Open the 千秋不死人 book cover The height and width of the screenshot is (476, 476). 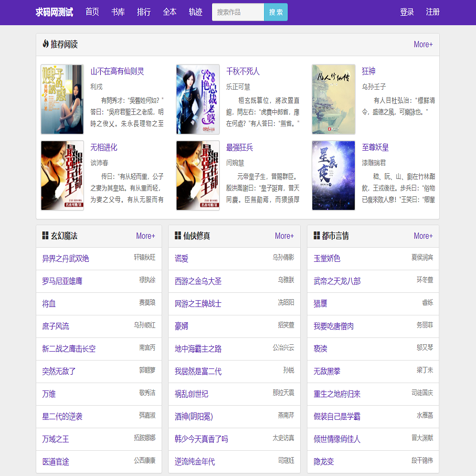tap(197, 100)
